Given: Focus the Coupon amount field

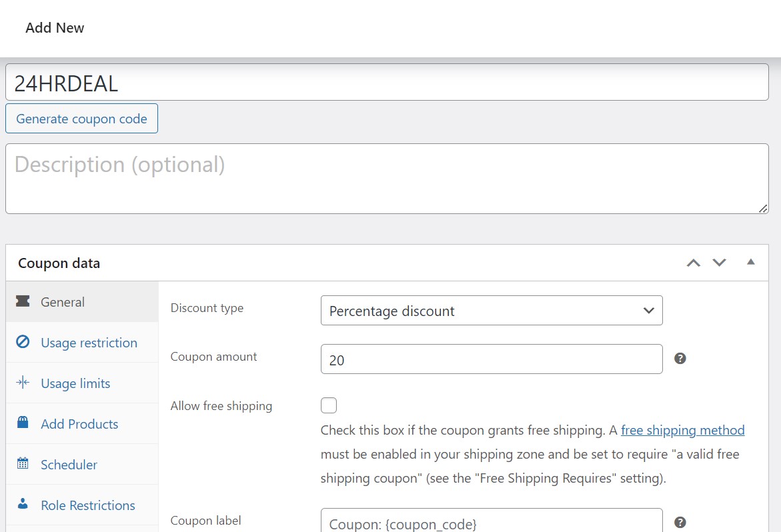Looking at the screenshot, I should (x=491, y=359).
